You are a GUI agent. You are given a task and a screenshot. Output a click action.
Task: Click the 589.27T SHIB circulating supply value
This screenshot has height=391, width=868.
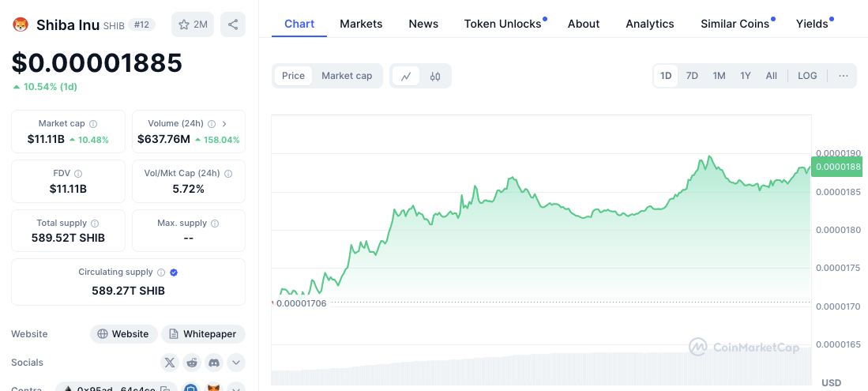tap(129, 291)
